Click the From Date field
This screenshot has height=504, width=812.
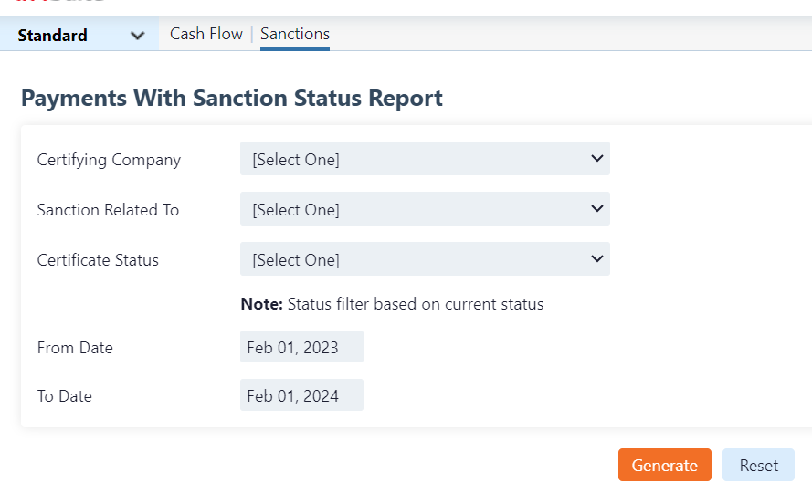(301, 347)
